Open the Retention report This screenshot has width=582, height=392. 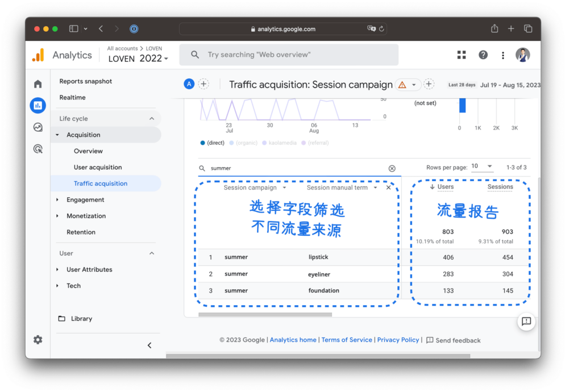pyautogui.click(x=81, y=232)
